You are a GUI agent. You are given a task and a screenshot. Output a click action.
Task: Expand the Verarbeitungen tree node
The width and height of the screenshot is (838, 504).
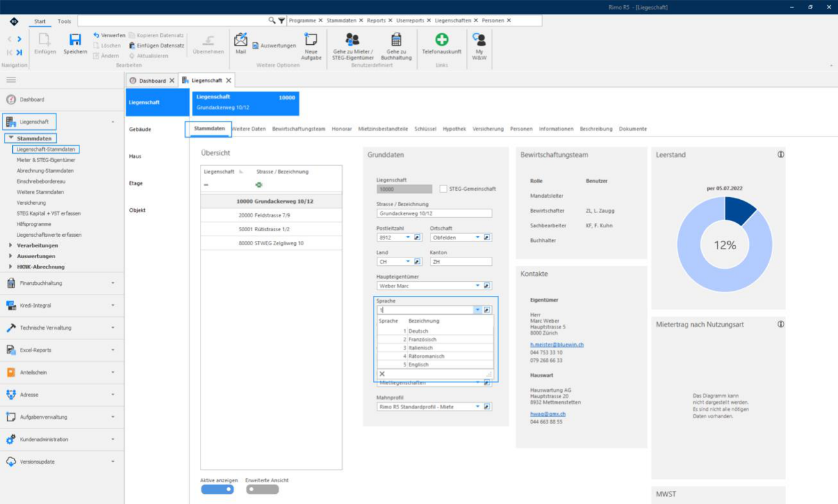11,245
